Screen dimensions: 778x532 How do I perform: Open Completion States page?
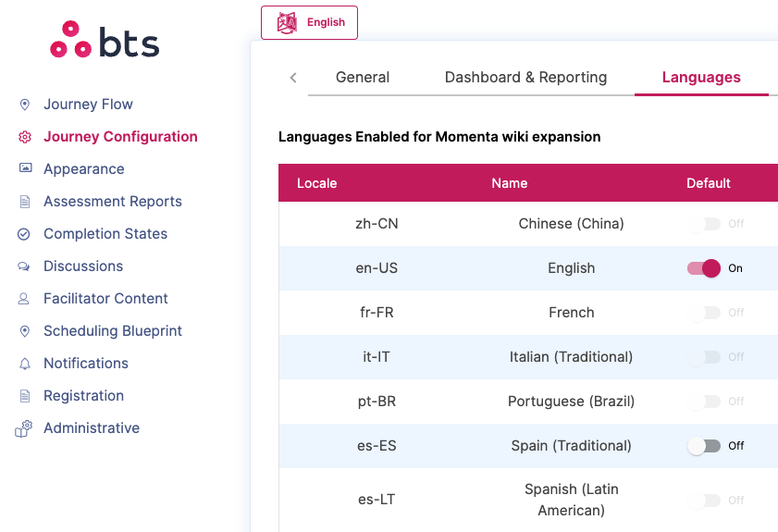click(105, 234)
